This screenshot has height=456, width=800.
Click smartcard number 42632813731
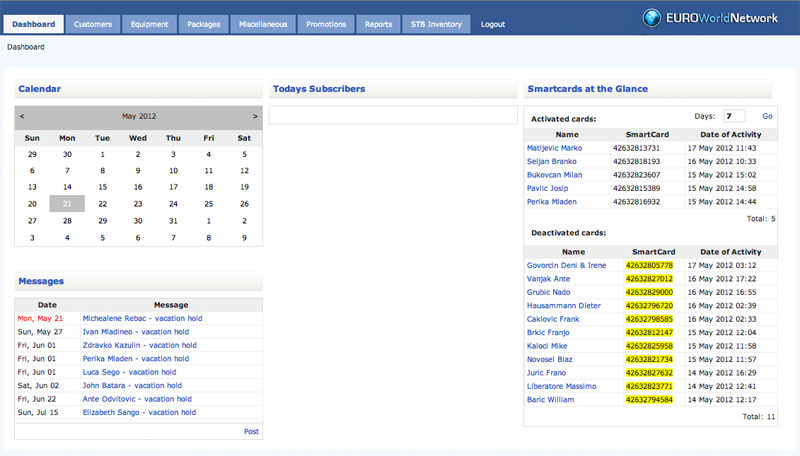[636, 148]
